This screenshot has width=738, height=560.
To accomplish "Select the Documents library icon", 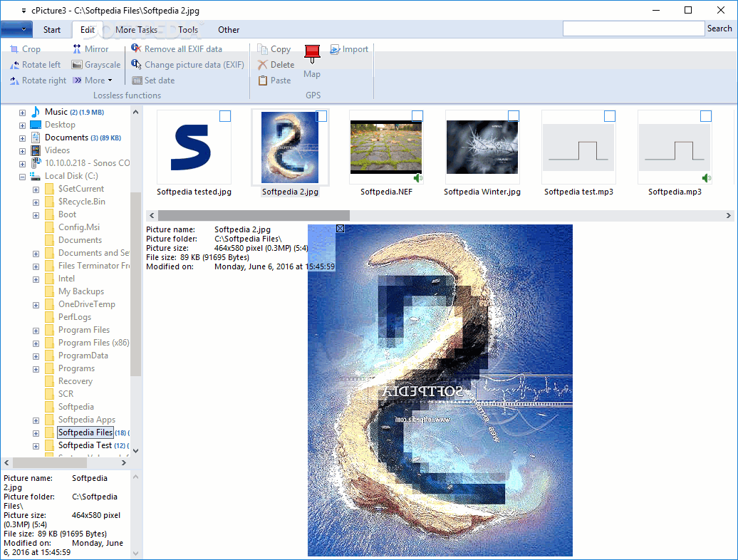I will point(36,138).
